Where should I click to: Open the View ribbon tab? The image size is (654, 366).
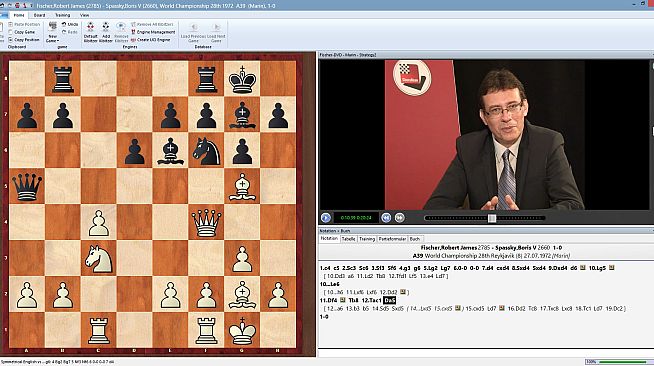84,15
